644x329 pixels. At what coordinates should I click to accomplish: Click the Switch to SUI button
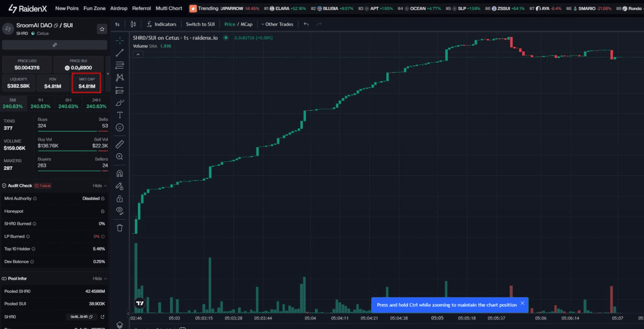(200, 24)
